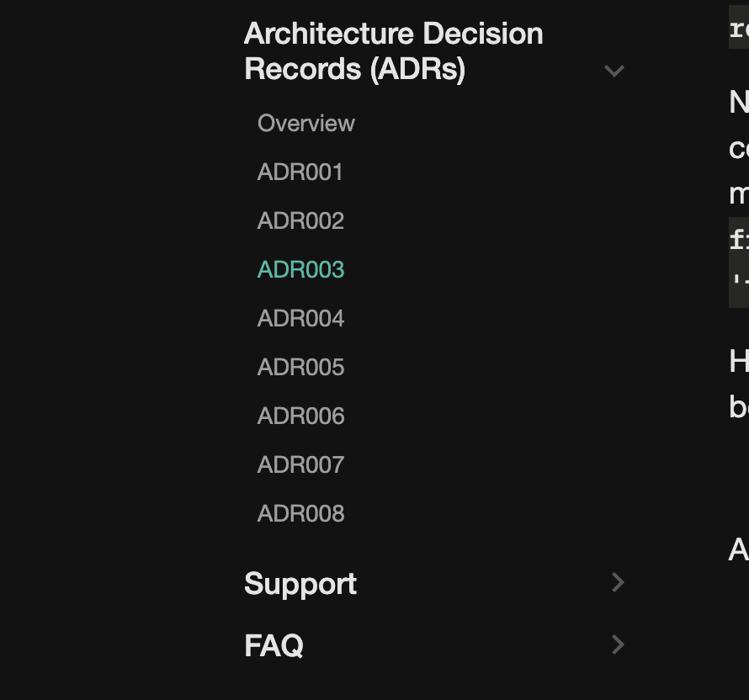
Task: Select ADR006 from the list
Action: [x=300, y=416]
